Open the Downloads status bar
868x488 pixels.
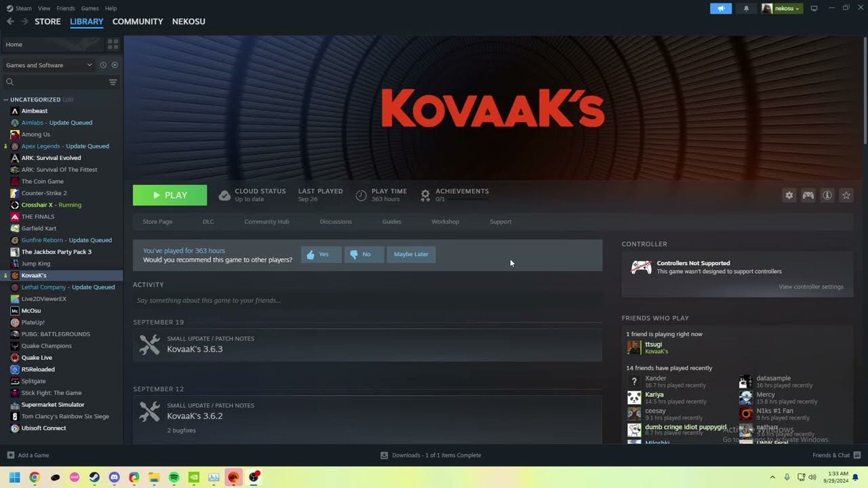point(431,455)
